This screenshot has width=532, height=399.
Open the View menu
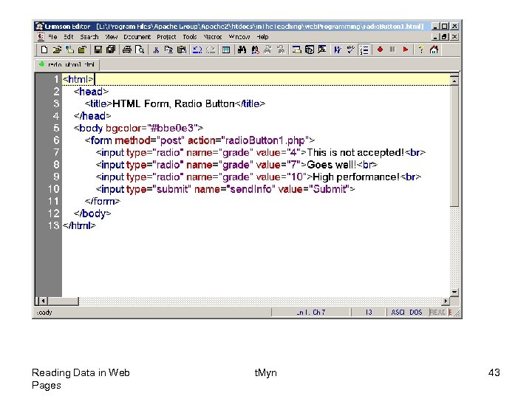point(111,37)
